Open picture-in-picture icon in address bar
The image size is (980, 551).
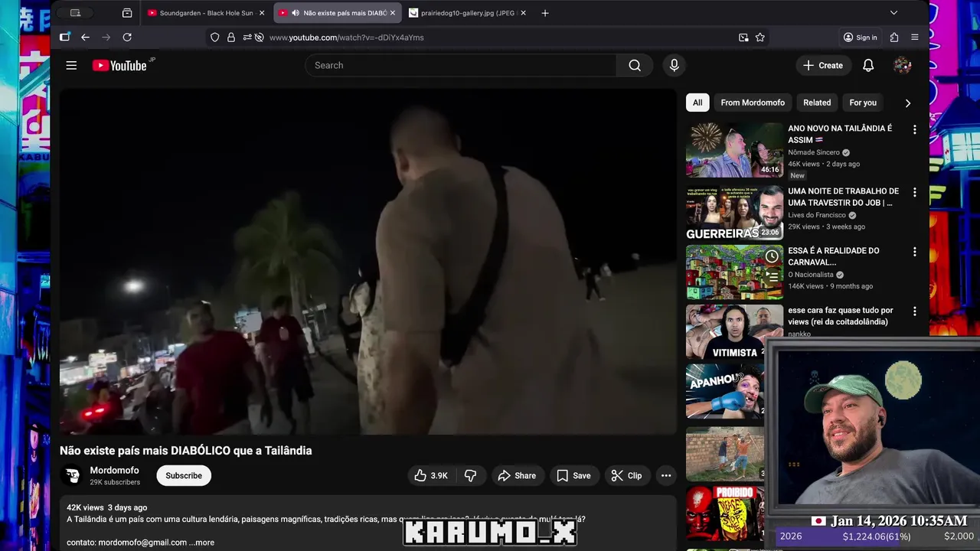[x=743, y=37]
